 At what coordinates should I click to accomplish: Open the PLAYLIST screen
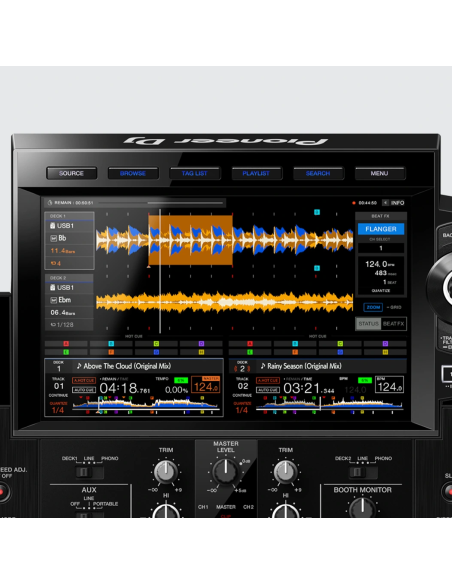click(x=257, y=173)
